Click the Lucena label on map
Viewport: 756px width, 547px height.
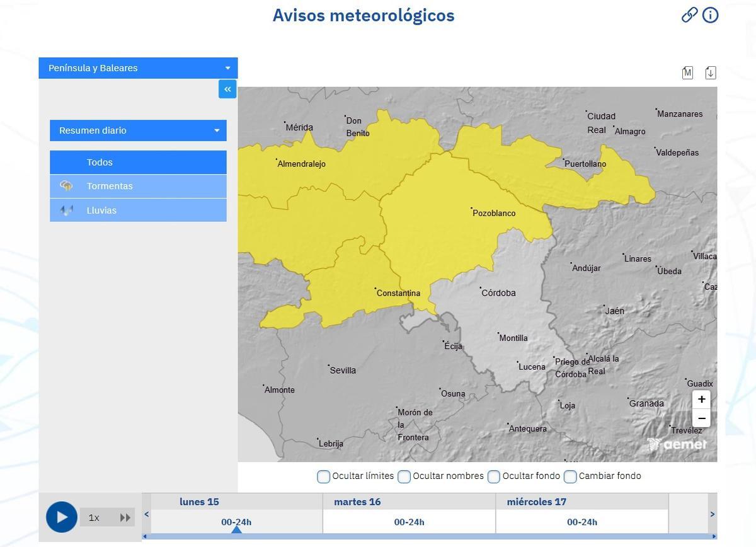pos(532,367)
